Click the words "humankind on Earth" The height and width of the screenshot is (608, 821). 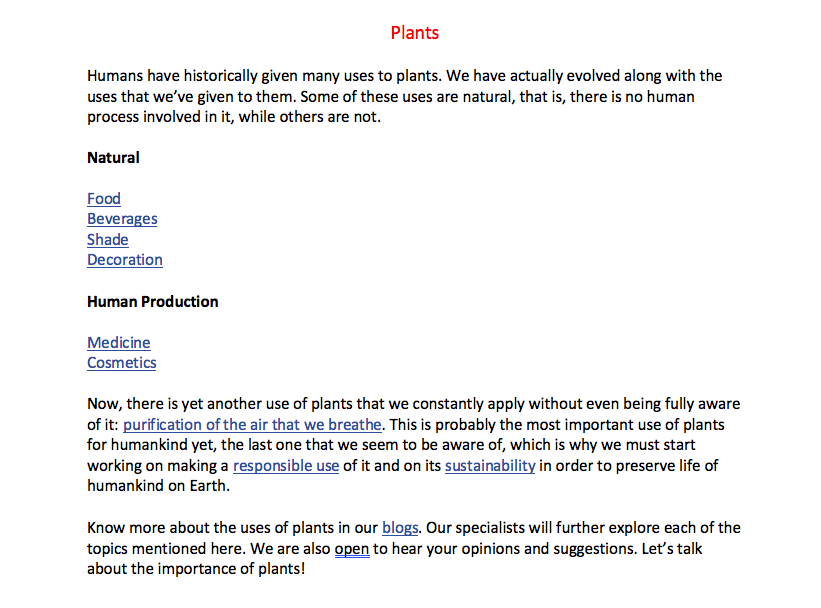click(158, 487)
